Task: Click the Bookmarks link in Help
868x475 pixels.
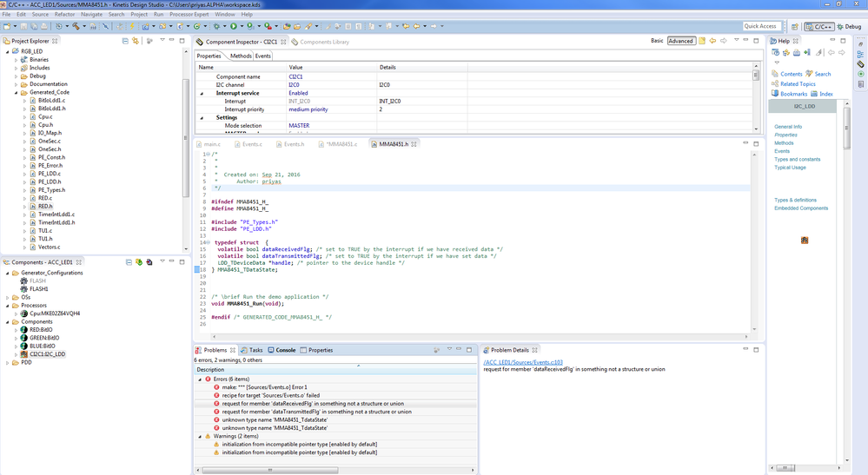Action: [794, 94]
